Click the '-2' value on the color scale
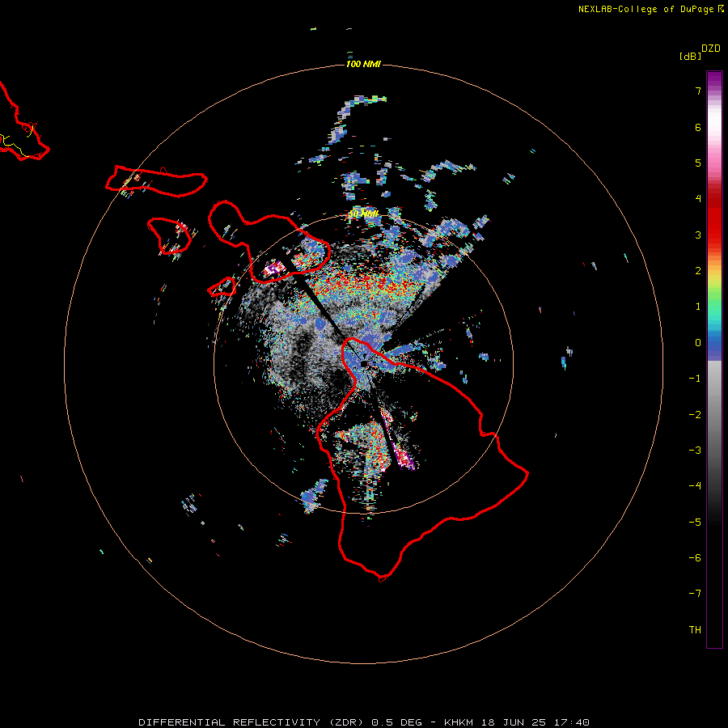Viewport: 728px width, 728px height. [695, 415]
